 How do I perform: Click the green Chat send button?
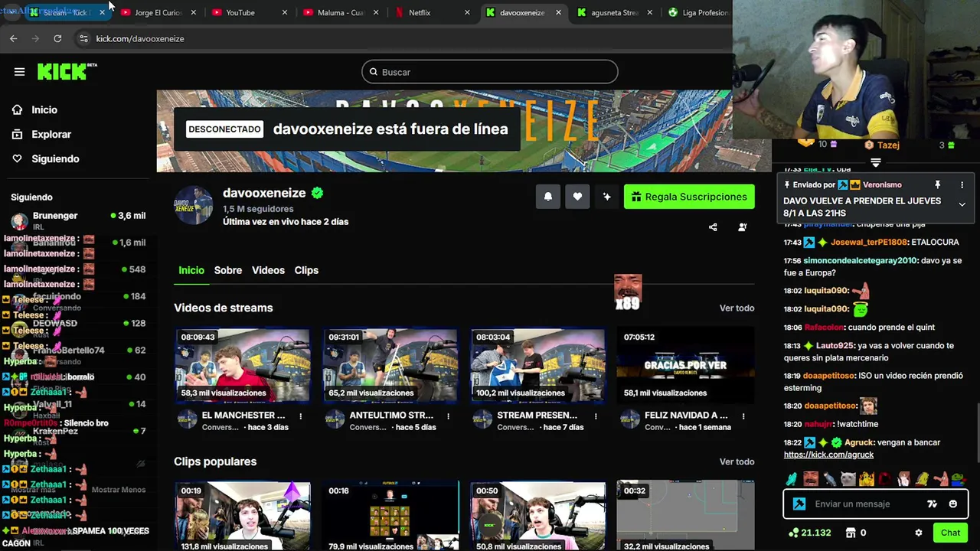coord(950,533)
